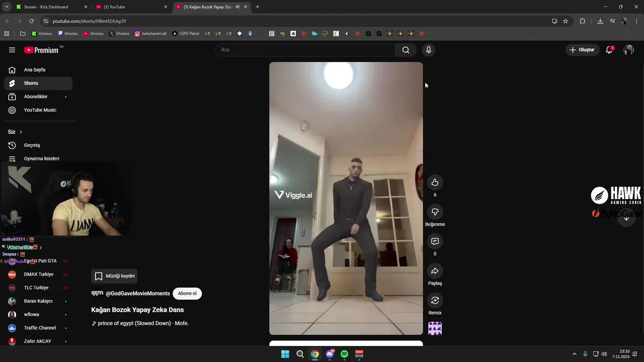Go to next short with down arrow

click(626, 218)
